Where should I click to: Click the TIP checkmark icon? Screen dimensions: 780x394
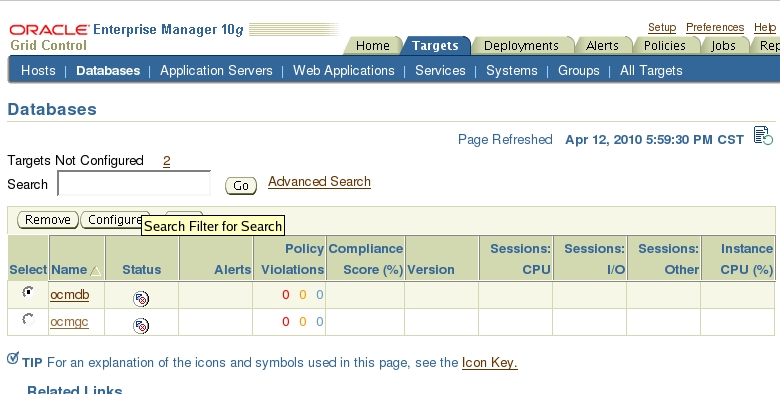pyautogui.click(x=13, y=358)
